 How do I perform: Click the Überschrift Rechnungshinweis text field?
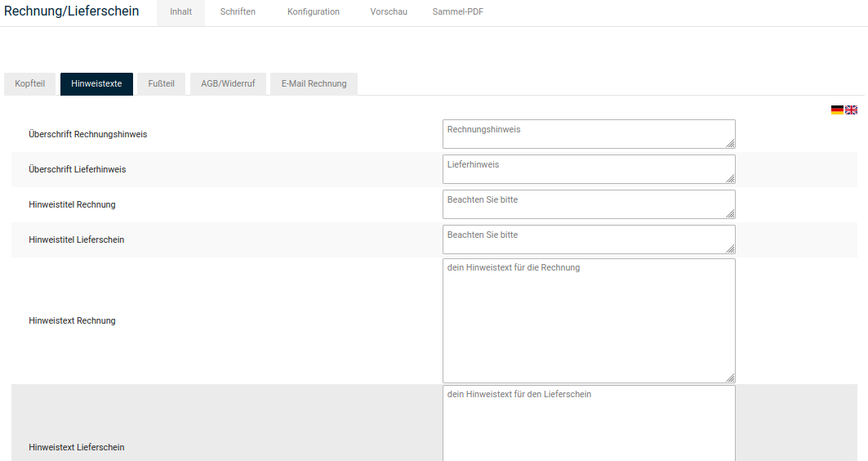pos(588,134)
